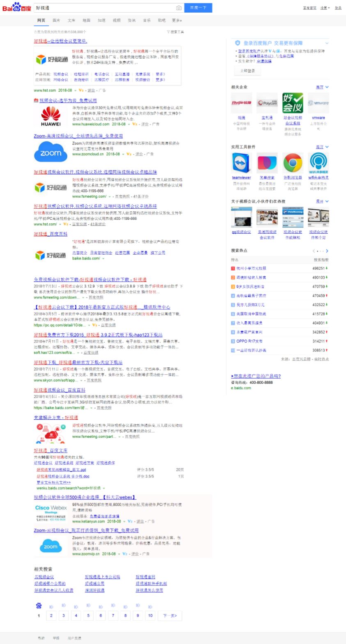Click the 用户反馈 footer link
The image size is (346, 644).
(74, 638)
